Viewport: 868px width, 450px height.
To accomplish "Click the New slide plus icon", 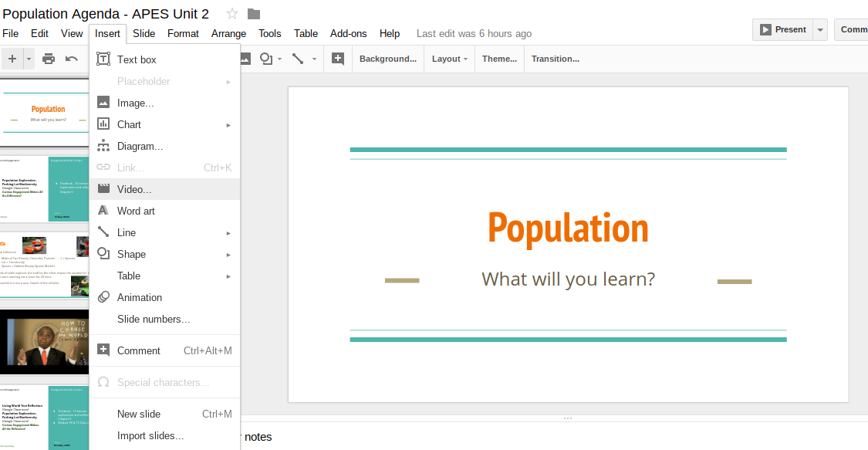I will pos(12,59).
